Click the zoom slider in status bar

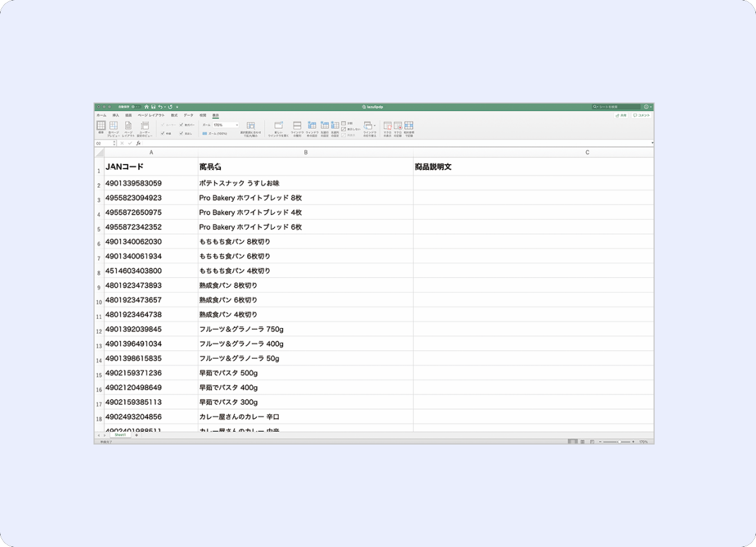(x=618, y=442)
